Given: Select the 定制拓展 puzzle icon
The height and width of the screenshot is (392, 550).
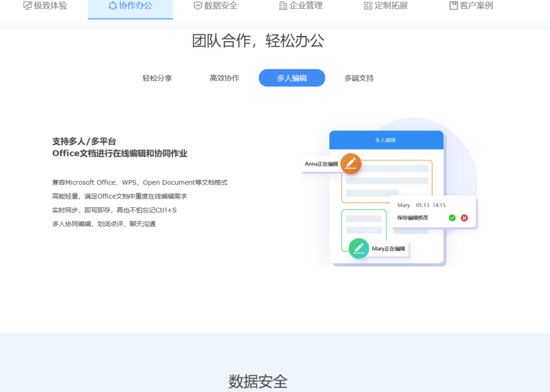Looking at the screenshot, I should point(368,5).
